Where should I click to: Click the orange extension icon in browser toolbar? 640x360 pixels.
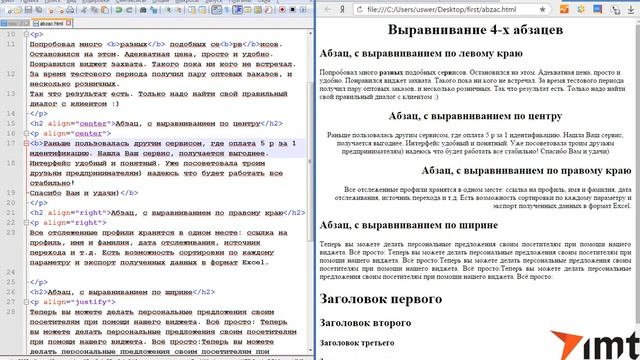point(564,9)
